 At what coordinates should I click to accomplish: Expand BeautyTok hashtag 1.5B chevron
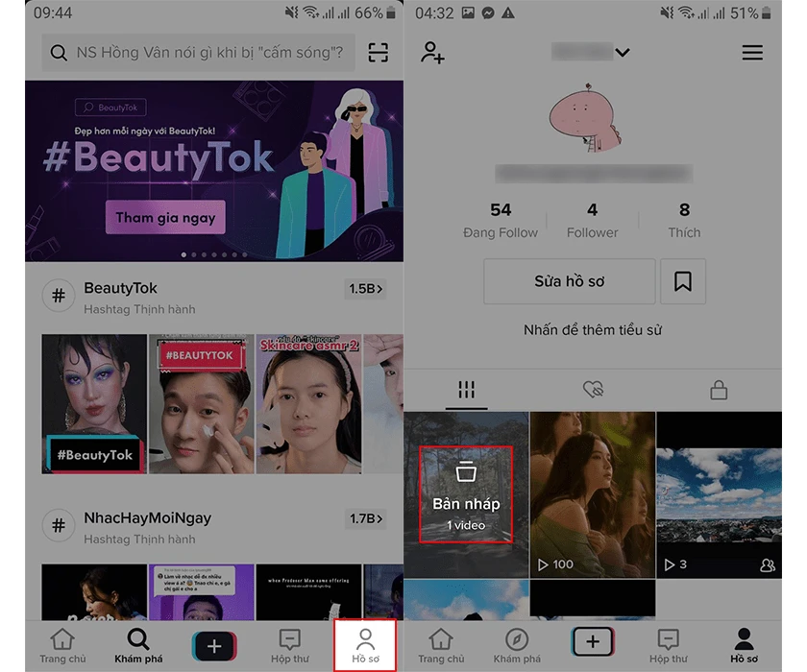[365, 289]
